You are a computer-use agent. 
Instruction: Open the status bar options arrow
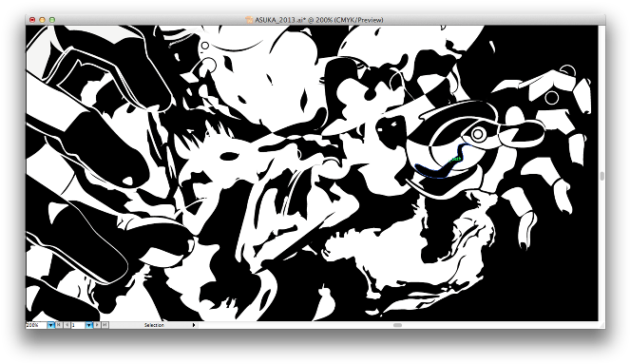194,325
